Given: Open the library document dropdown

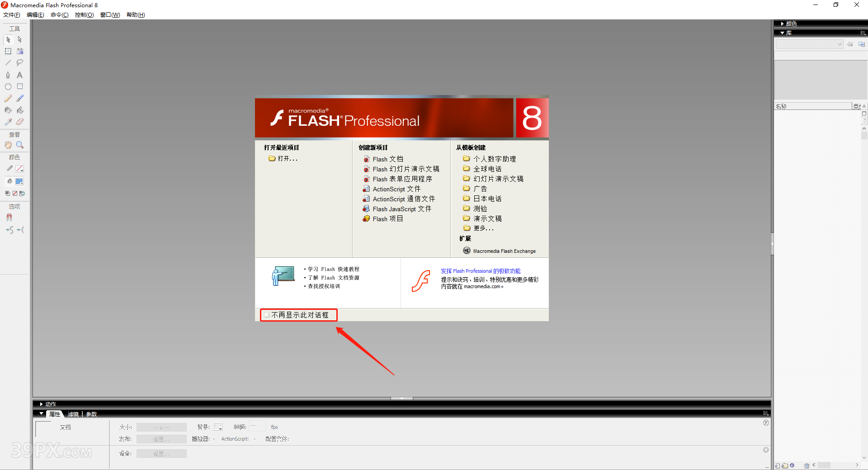Looking at the screenshot, I should [809, 44].
